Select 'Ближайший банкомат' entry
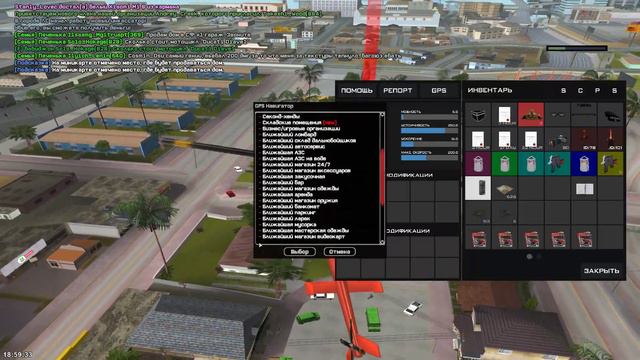The height and width of the screenshot is (360, 640). point(291,207)
